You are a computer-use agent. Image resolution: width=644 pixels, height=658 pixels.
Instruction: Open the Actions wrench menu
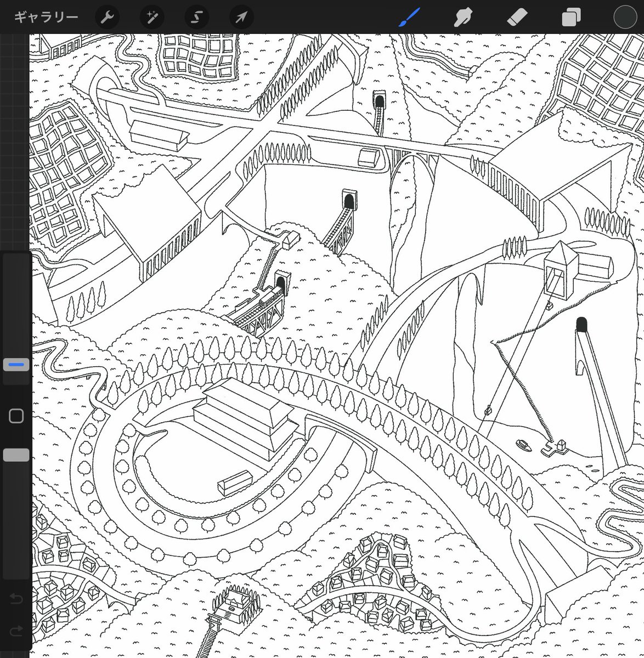click(x=107, y=18)
